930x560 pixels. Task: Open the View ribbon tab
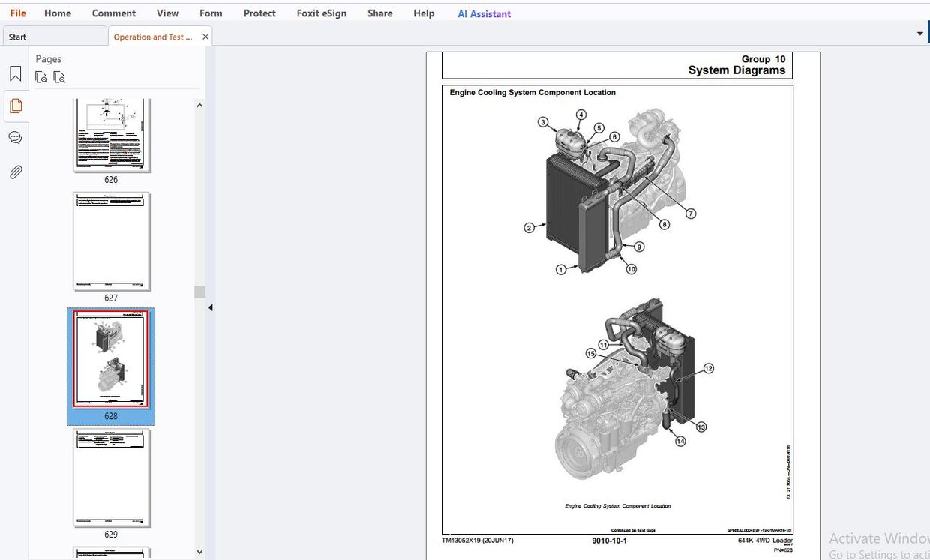[x=167, y=13]
